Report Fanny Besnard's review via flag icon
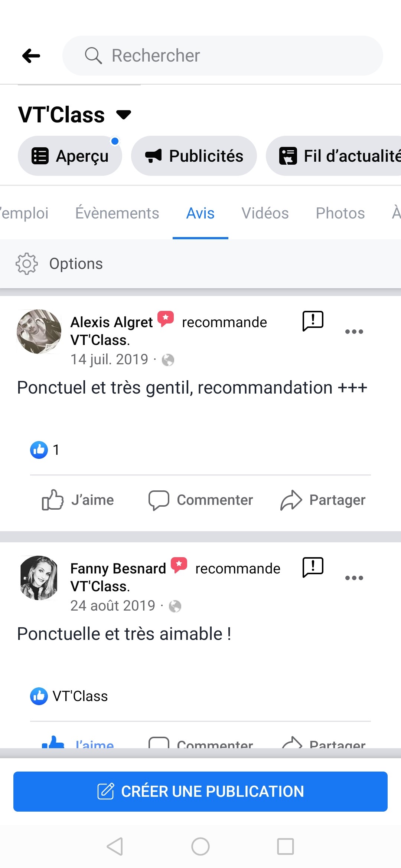Image resolution: width=401 pixels, height=868 pixels. tap(313, 567)
